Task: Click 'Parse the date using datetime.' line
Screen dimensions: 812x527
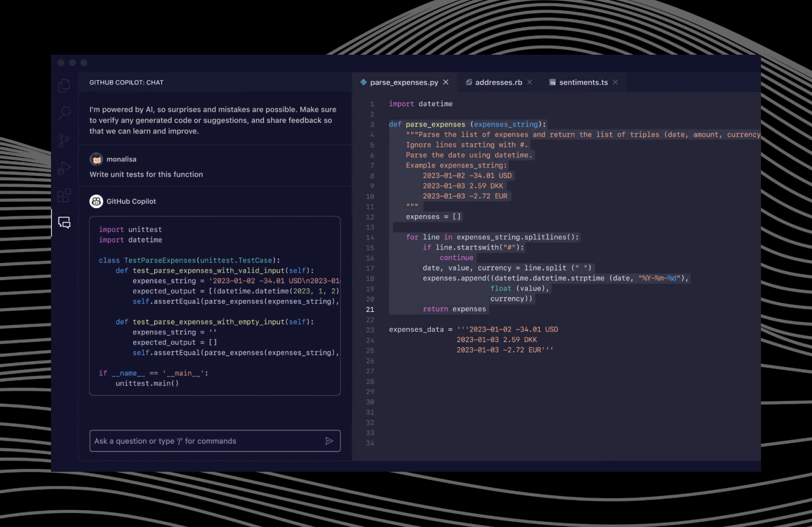Action: [469, 155]
